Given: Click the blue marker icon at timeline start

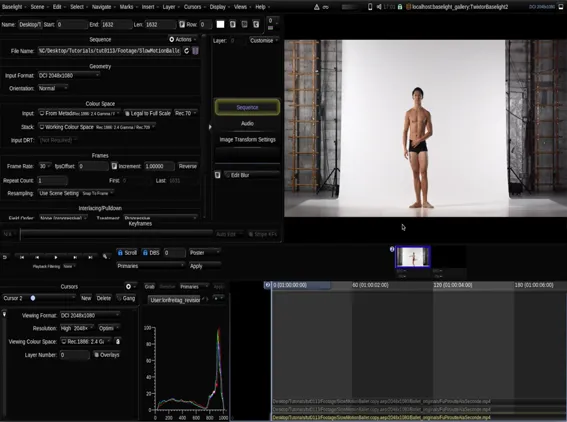Looking at the screenshot, I should pyautogui.click(x=268, y=285).
